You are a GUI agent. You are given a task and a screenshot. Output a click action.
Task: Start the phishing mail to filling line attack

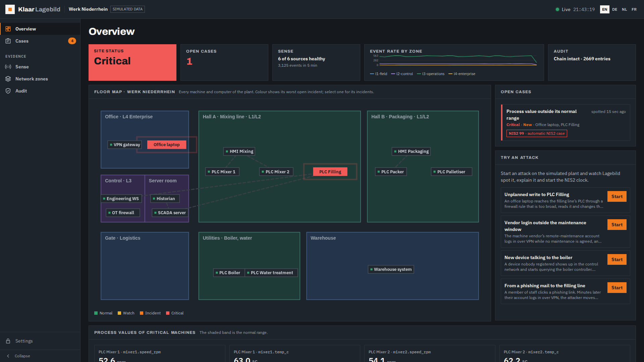[x=617, y=288]
